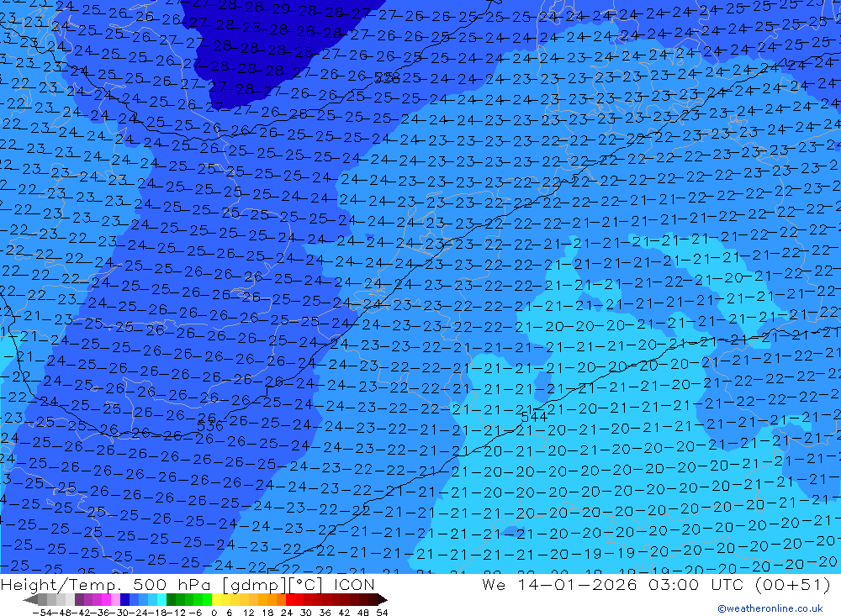Click the '536' height contour label
The image size is (841, 616).
point(210,426)
